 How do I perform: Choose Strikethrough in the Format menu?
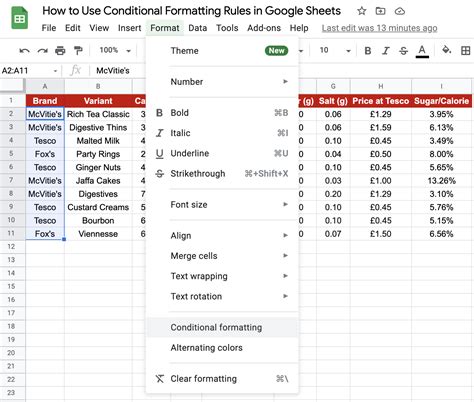tap(222, 174)
